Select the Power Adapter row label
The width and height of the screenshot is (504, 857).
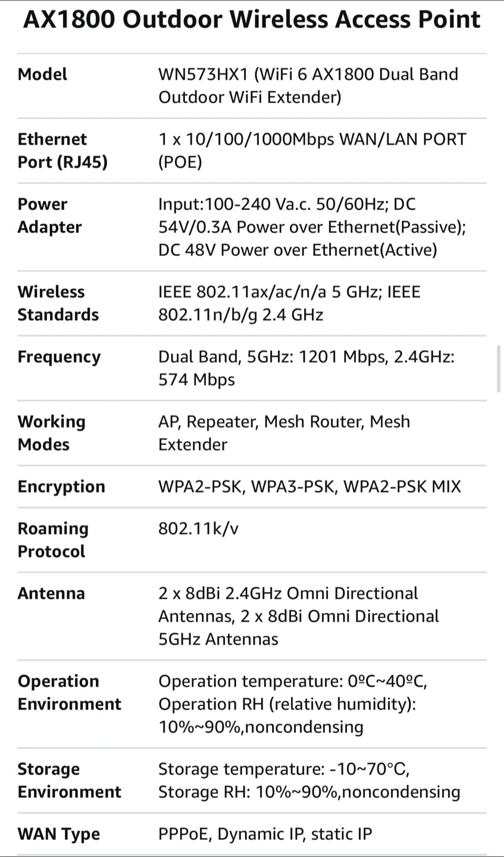point(49,215)
